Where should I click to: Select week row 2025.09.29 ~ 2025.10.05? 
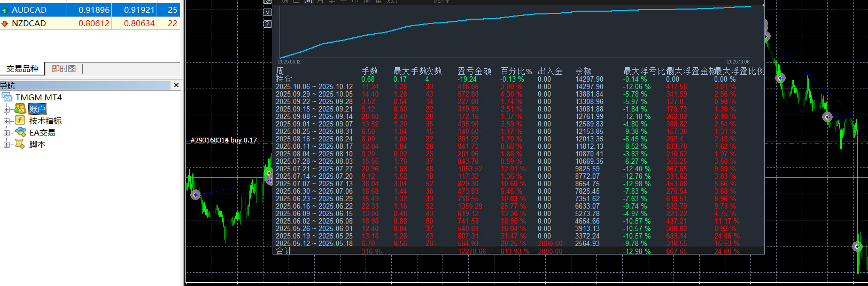pos(314,94)
